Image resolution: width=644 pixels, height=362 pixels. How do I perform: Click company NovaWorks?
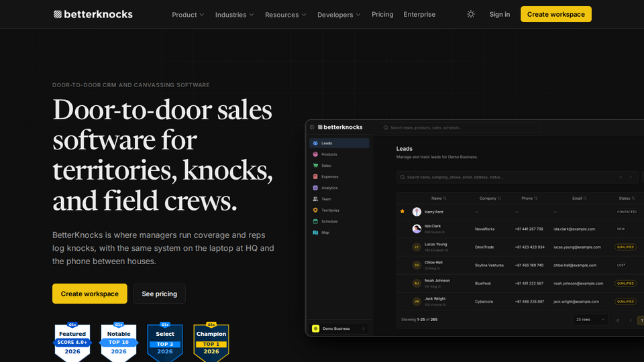pos(484,229)
